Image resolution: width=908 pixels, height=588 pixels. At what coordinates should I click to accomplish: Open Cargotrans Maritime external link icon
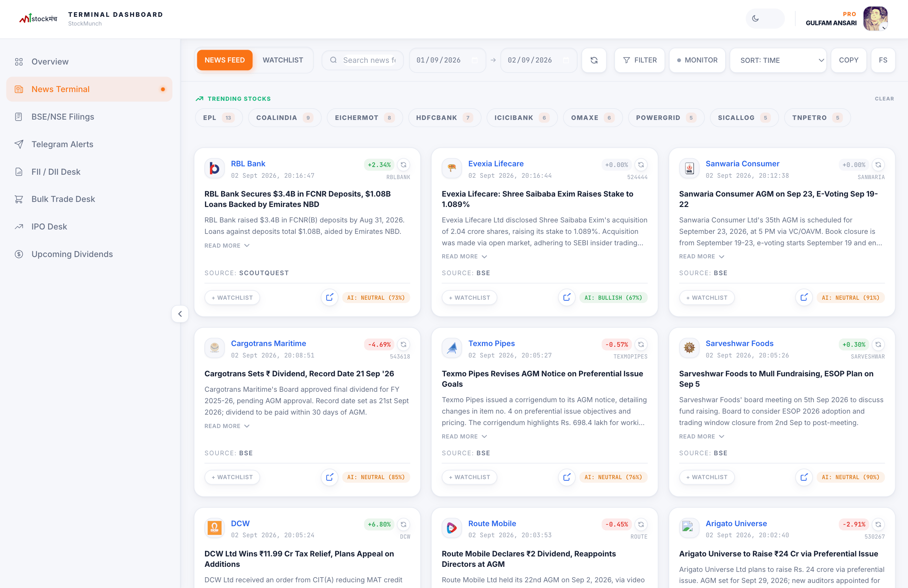click(329, 477)
